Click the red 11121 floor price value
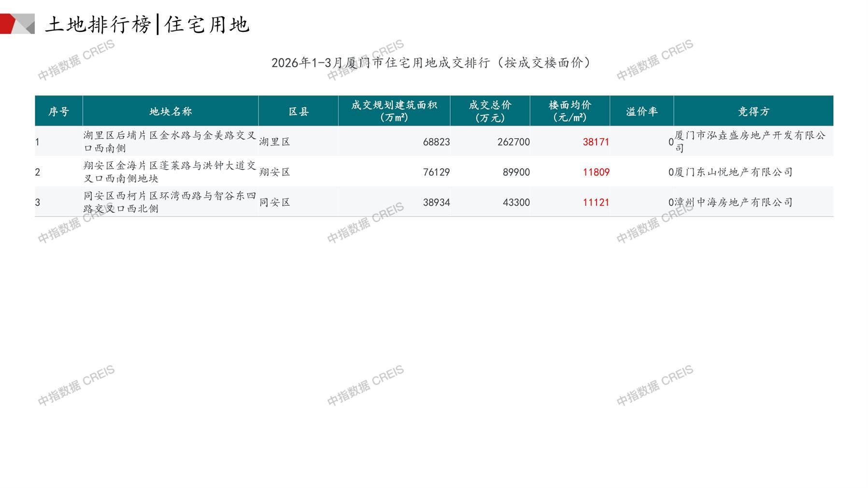Screen dimensions: 868x488 [x=596, y=202]
